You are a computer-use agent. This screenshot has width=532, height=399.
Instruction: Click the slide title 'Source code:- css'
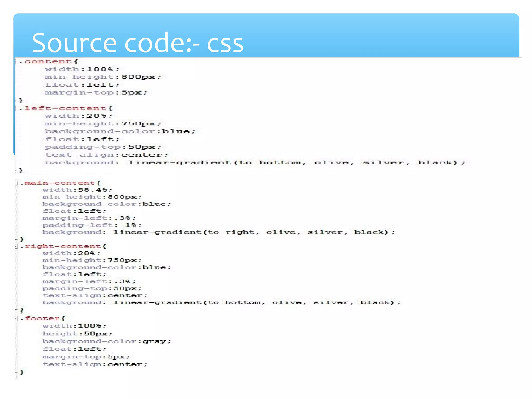[137, 43]
